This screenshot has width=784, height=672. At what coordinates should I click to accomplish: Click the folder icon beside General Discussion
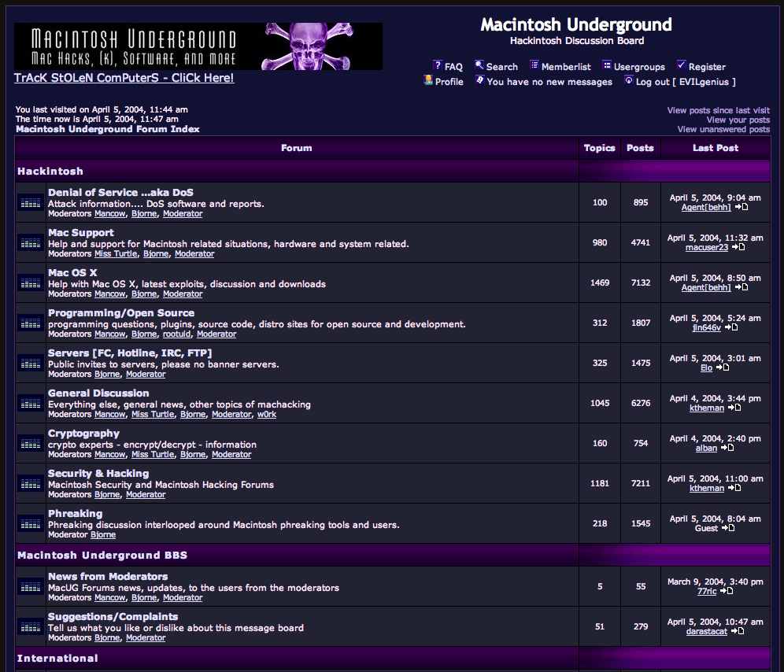pos(31,403)
